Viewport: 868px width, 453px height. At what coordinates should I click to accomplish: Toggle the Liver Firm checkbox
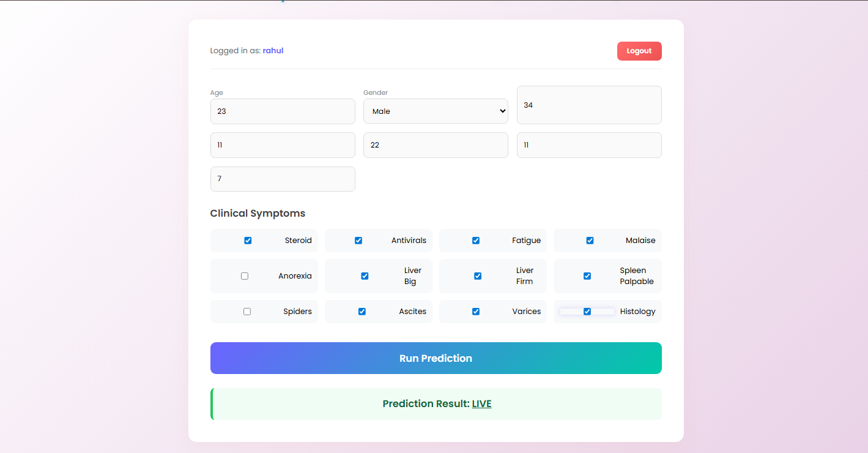pos(478,276)
